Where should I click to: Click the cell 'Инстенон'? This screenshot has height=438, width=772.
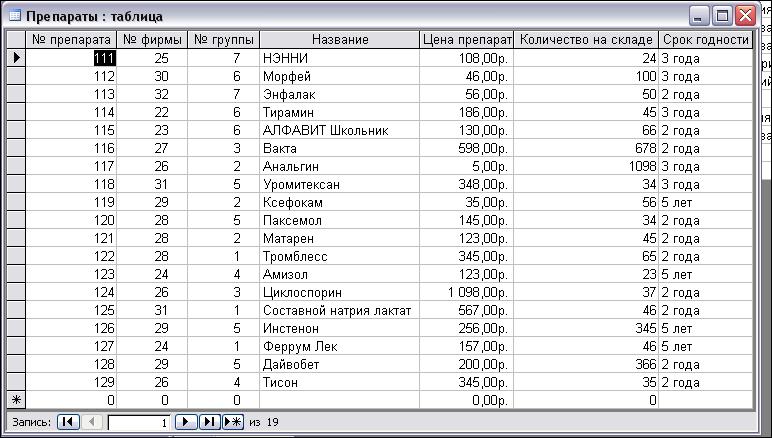click(x=340, y=328)
